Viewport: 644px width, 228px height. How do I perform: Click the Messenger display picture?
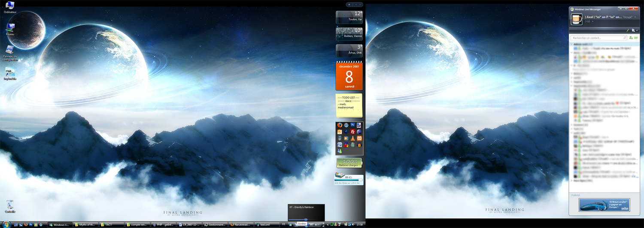577,19
